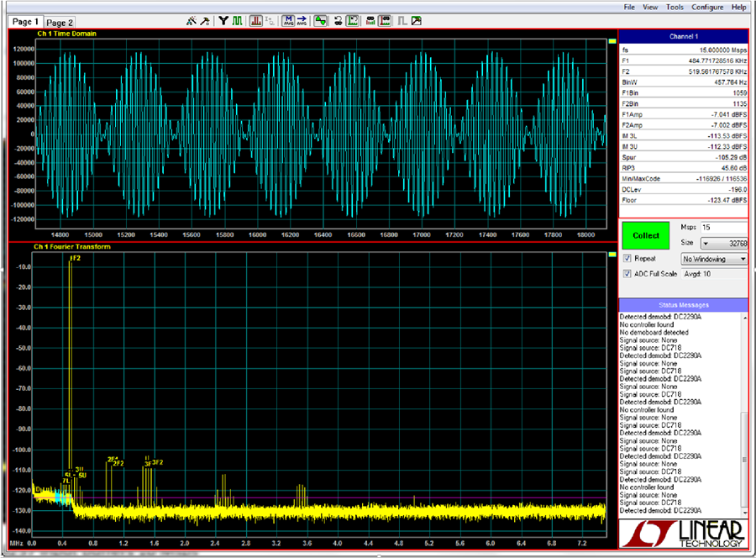Viewport: 756px width, 558px height.
Task: Open the Configure menu
Action: point(707,8)
